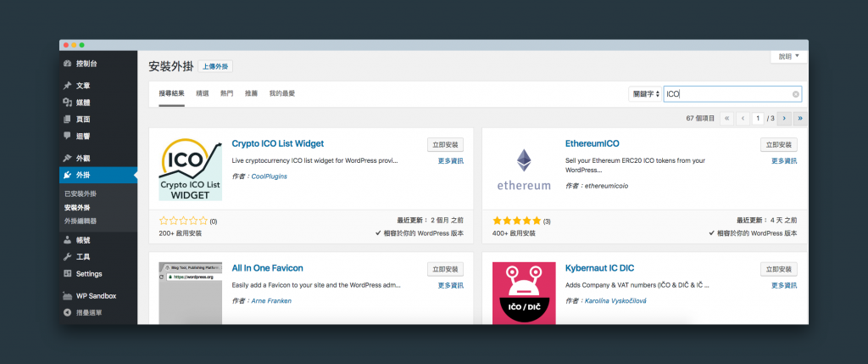Click the 200+ 啟用安裝 text
Image resolution: width=868 pixels, height=364 pixels.
point(181,233)
